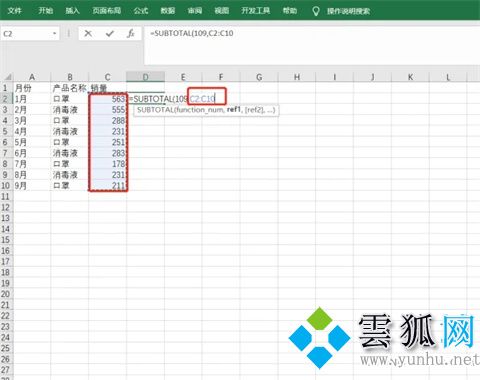The image size is (480, 380).
Task: Open the 帮助 ribbon tab
Action: pyautogui.click(x=290, y=11)
